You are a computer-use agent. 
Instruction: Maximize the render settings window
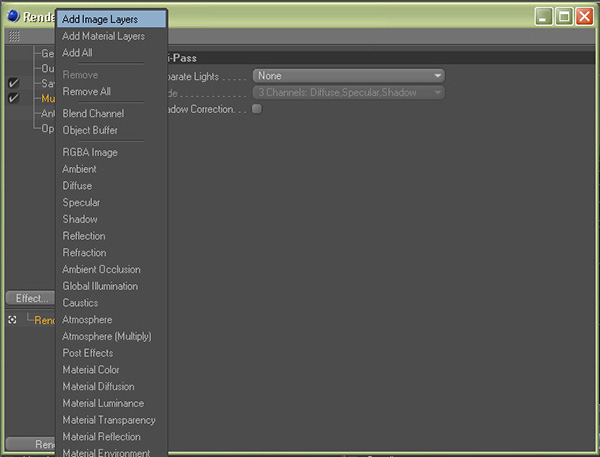click(564, 16)
